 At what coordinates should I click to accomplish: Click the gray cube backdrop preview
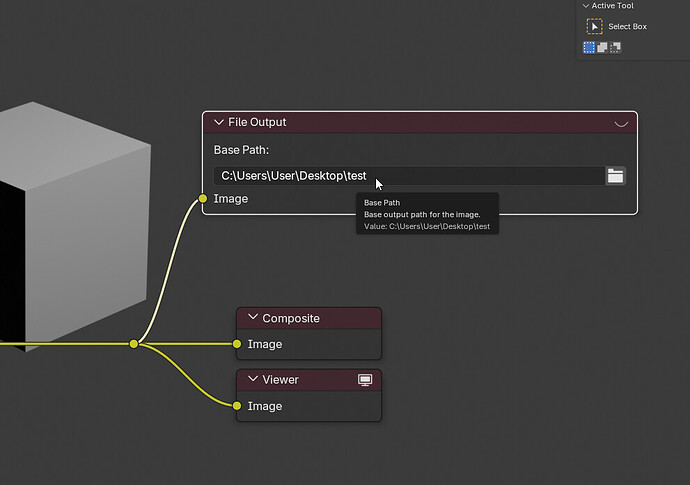pos(75,227)
